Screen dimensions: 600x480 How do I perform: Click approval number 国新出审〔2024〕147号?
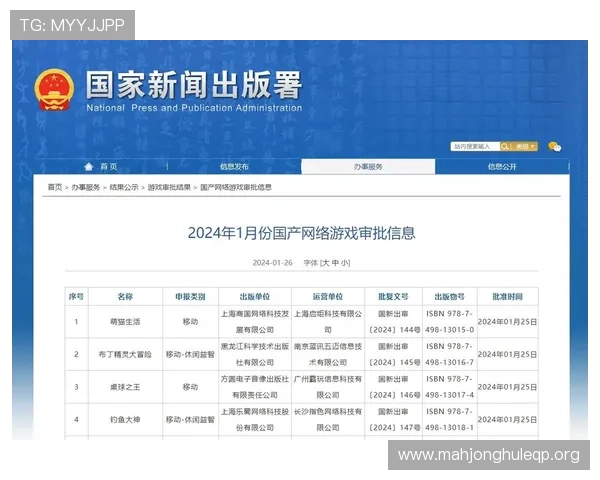pos(393,420)
